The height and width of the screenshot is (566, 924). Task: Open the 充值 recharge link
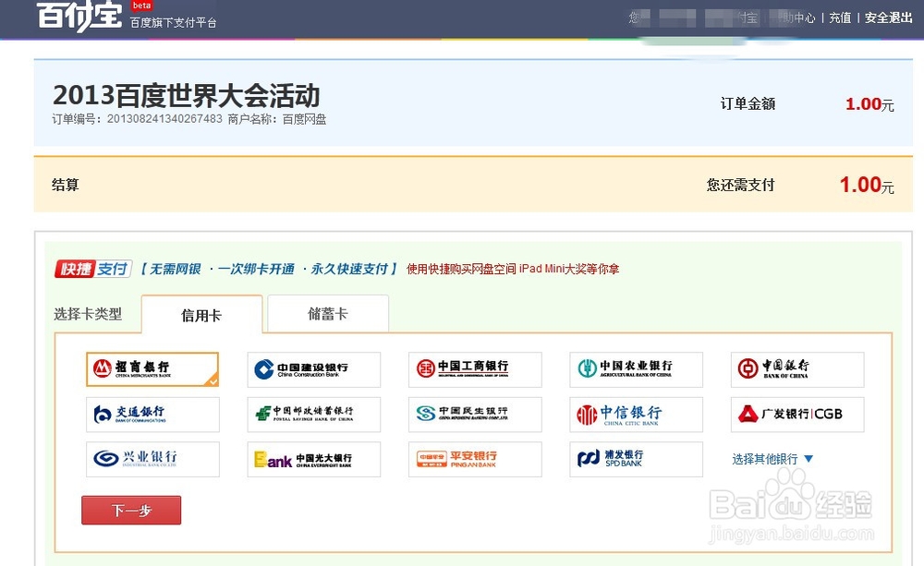point(840,18)
